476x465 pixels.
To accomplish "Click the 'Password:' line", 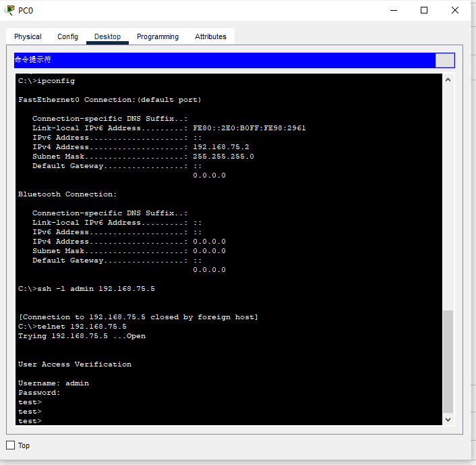I will tap(39, 392).
